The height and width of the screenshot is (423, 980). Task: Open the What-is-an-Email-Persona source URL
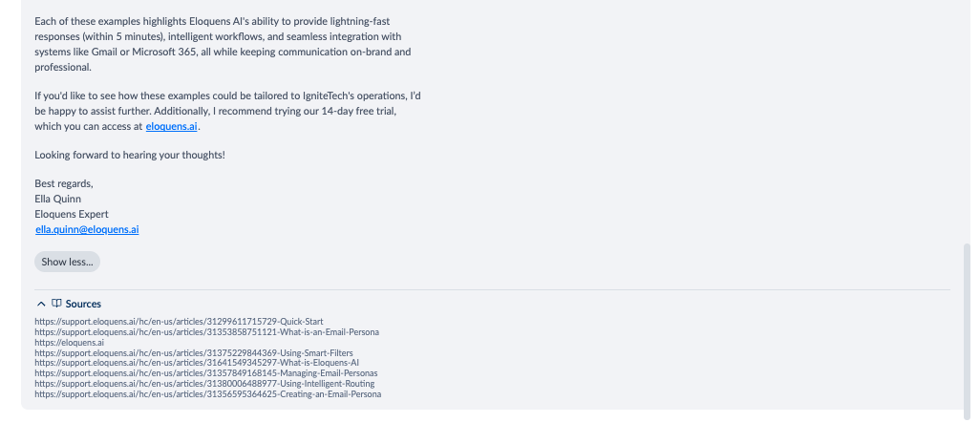[207, 331]
